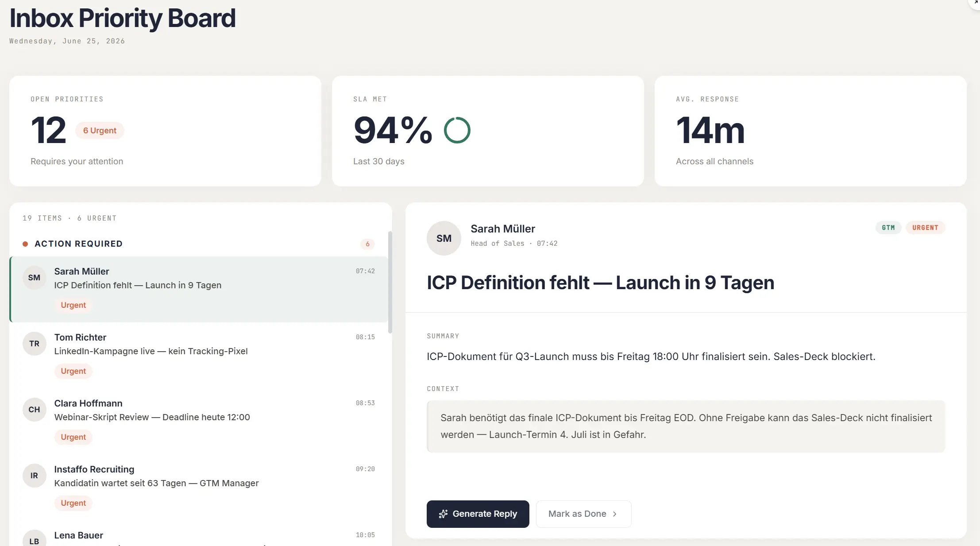The image size is (980, 546).
Task: Click the 94% SLA Met value
Action: 393,130
